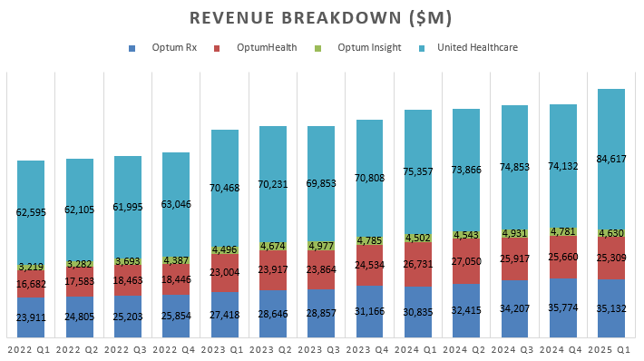Select the OptumHealth legend label
The height and width of the screenshot is (361, 644).
tap(267, 48)
